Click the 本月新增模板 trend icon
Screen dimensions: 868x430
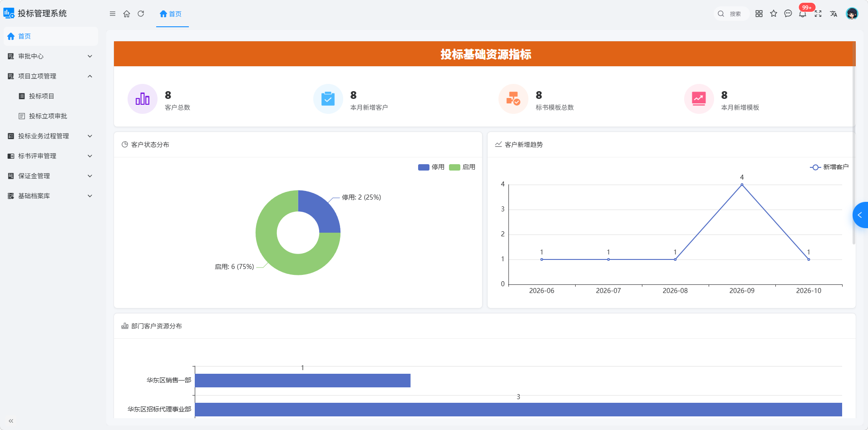(x=699, y=99)
